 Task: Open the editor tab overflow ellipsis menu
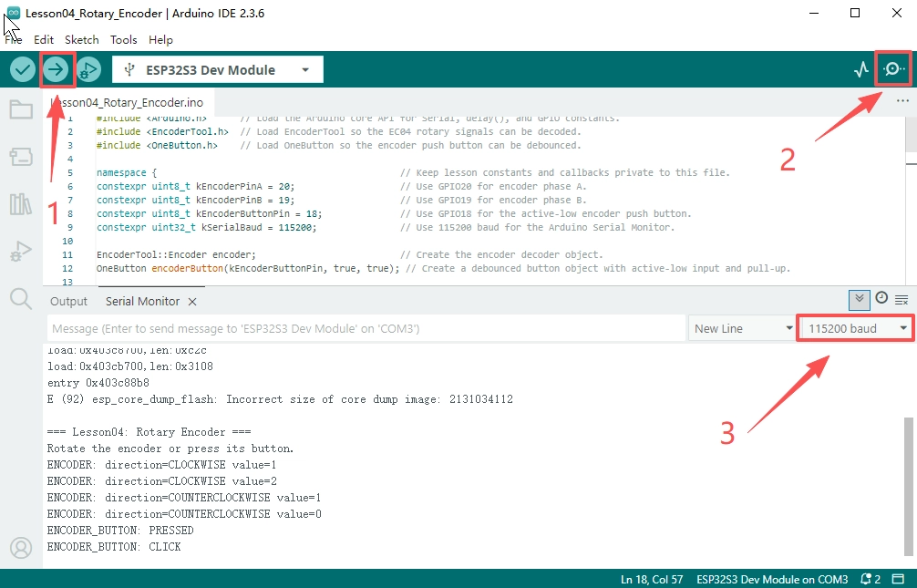pyautogui.click(x=902, y=101)
